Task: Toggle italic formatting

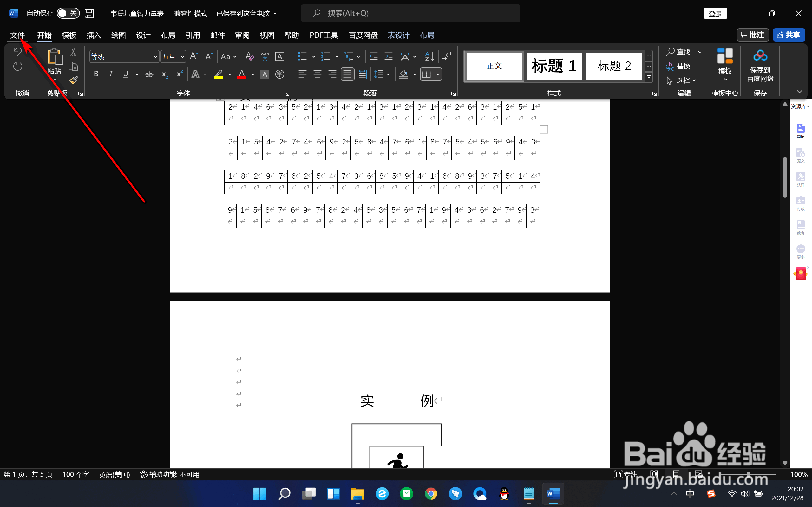Action: pyautogui.click(x=111, y=74)
